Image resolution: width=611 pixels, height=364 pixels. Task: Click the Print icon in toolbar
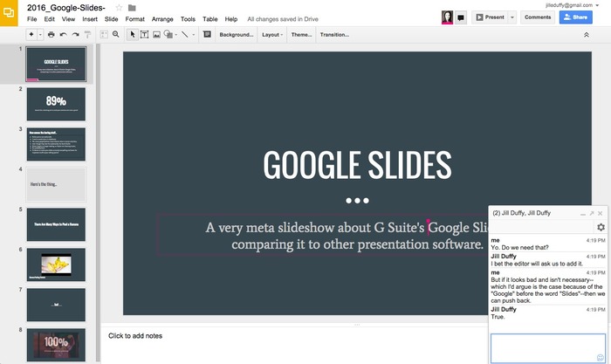(x=51, y=34)
